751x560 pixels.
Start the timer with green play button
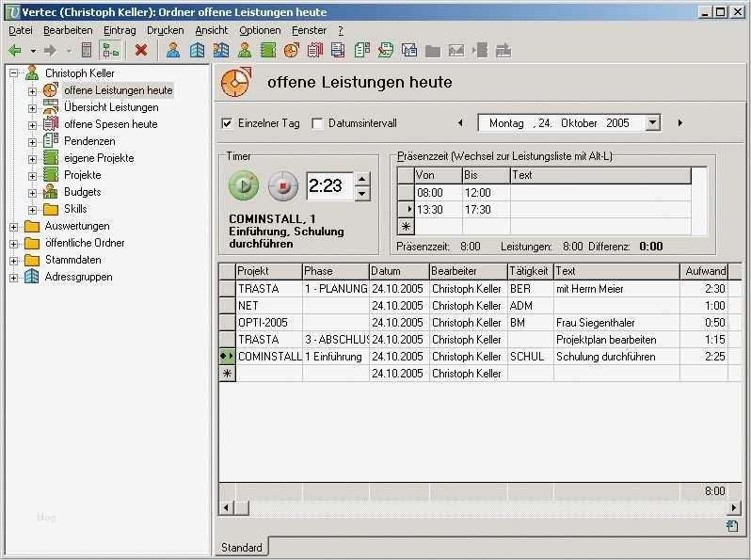(244, 185)
